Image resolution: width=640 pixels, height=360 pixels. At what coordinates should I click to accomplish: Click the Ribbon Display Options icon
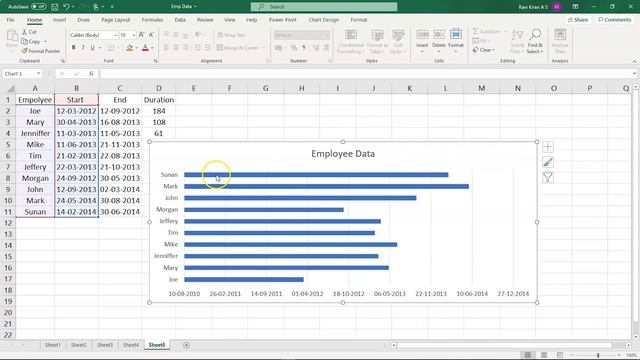coord(575,7)
